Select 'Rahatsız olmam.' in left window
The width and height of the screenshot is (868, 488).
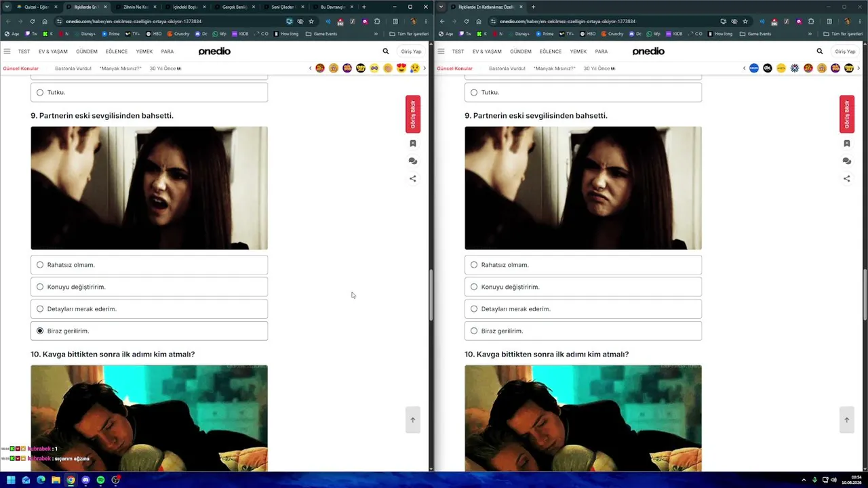tap(149, 265)
